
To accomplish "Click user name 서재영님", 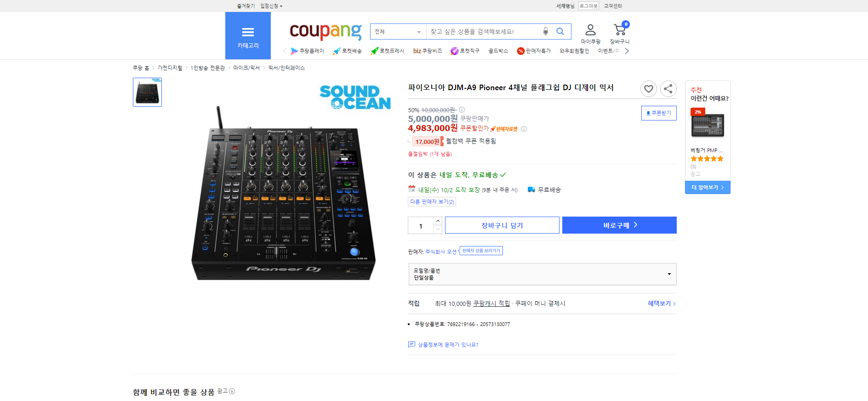I will click(565, 6).
